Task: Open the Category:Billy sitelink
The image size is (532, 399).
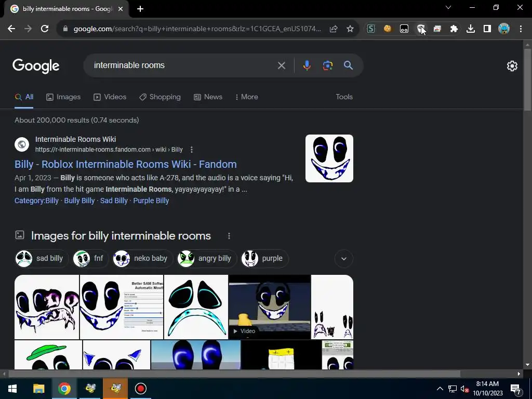Action: click(x=36, y=201)
